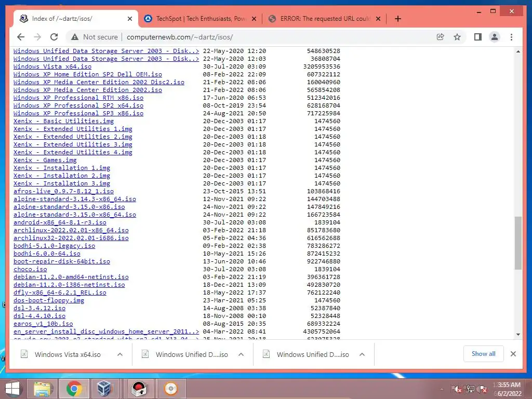
Task: Open Xenix - Basic Utilities.img link
Action: point(63,121)
